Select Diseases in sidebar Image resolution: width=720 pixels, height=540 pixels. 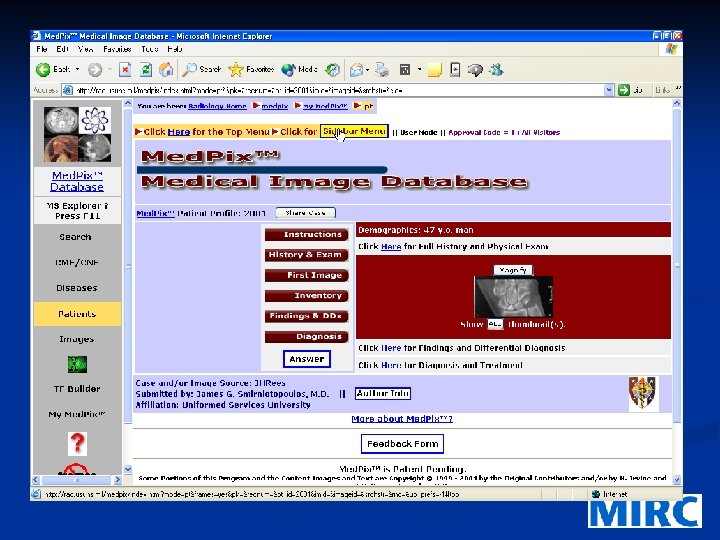point(77,288)
